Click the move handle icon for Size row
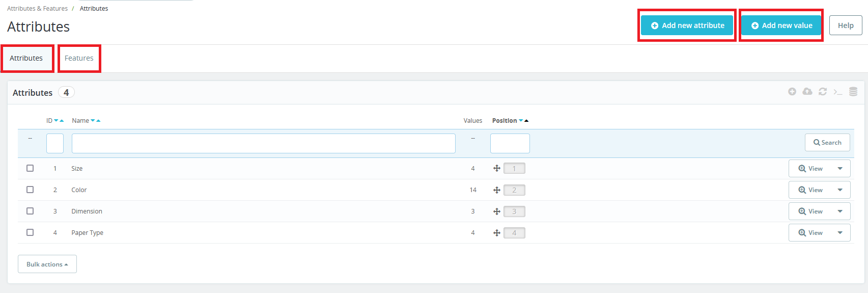This screenshot has width=868, height=293. click(497, 169)
